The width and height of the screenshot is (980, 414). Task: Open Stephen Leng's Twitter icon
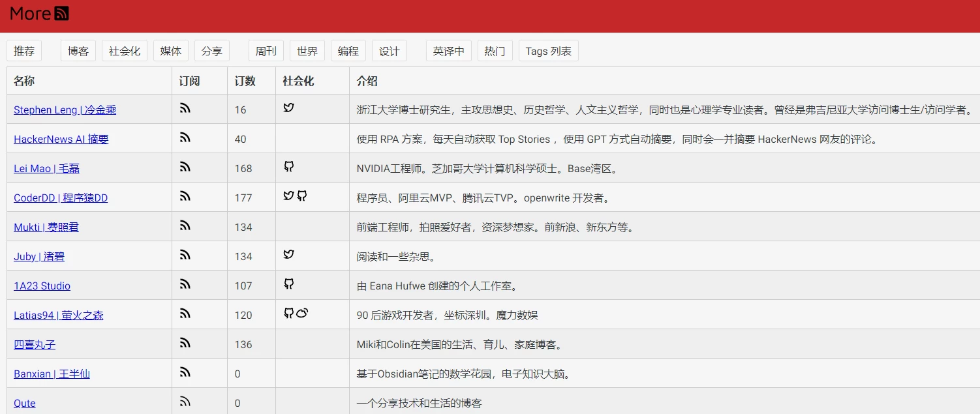[x=288, y=108]
